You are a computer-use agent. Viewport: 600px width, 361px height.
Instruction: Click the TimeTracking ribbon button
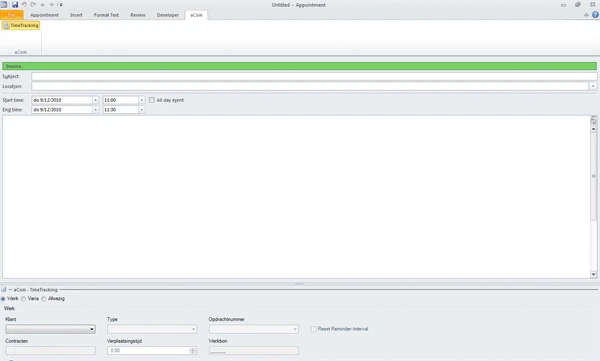pyautogui.click(x=21, y=25)
